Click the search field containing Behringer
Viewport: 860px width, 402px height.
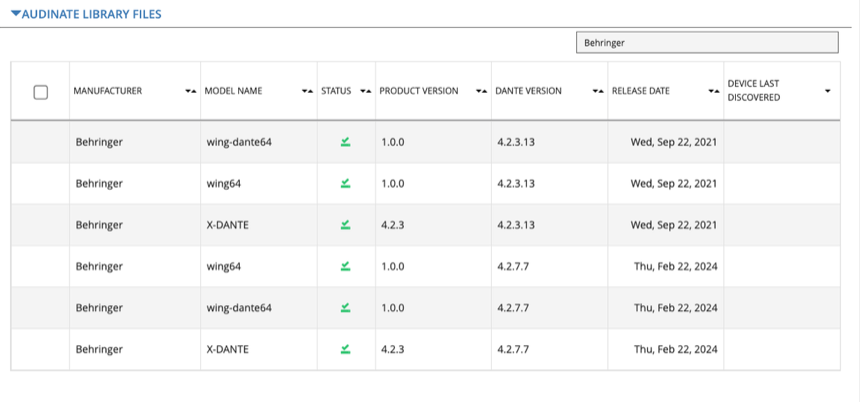point(707,43)
